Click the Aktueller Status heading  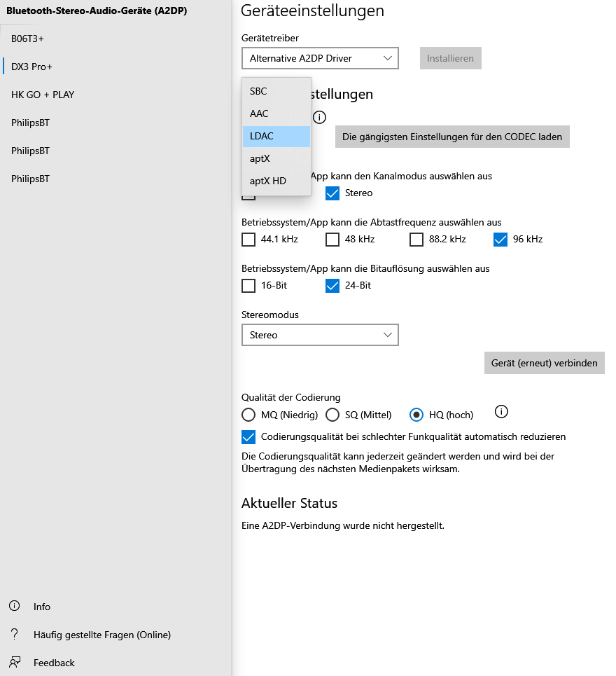(x=289, y=503)
